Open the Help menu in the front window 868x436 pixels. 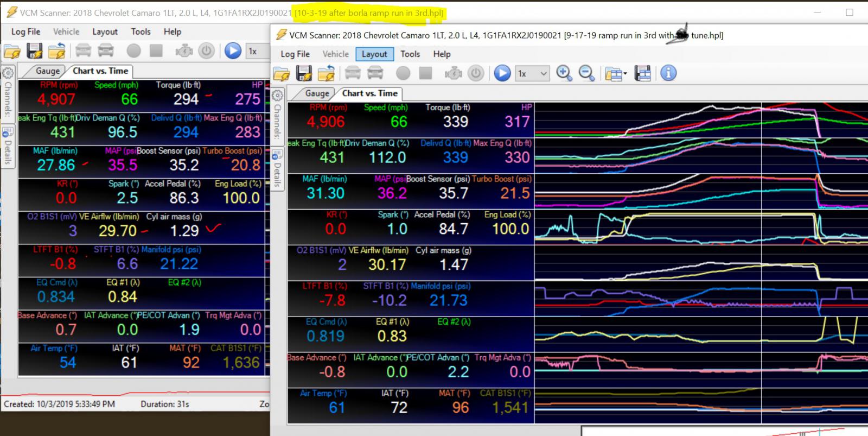[x=442, y=54]
